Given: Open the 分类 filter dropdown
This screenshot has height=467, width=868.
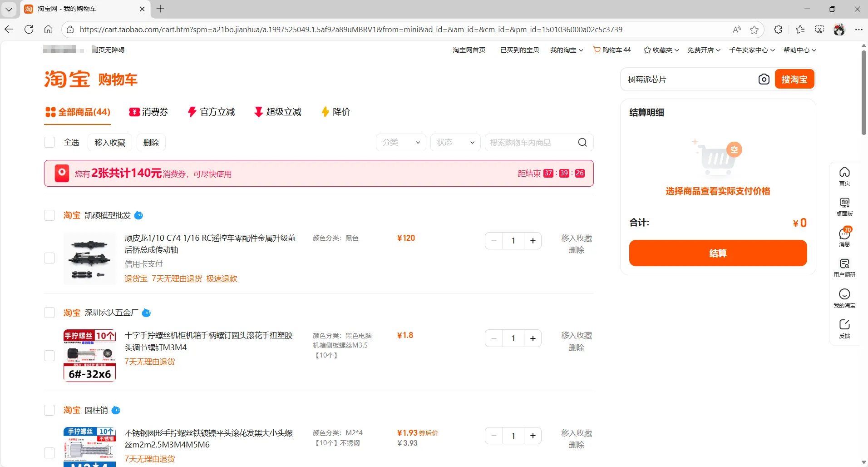Looking at the screenshot, I should tap(401, 142).
